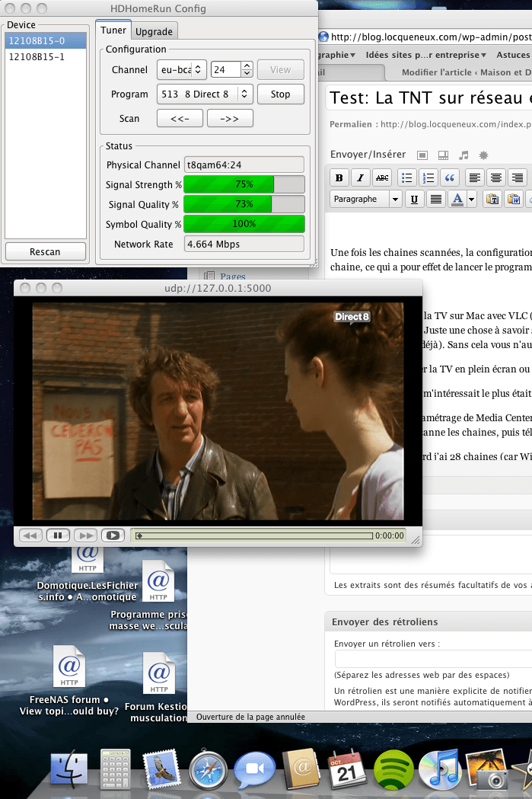
Task: Justify text with full alignment icon
Action: pos(436,200)
